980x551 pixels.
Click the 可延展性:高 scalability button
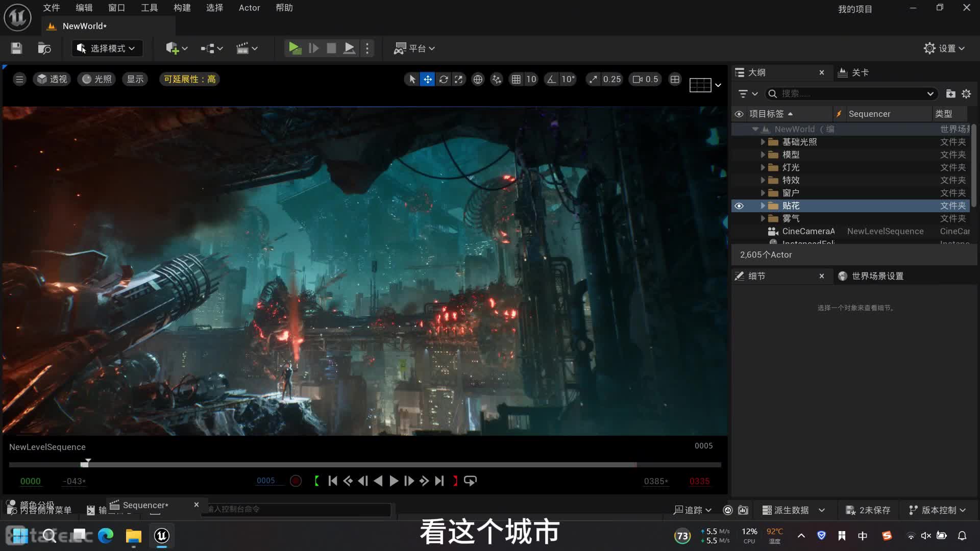point(189,79)
